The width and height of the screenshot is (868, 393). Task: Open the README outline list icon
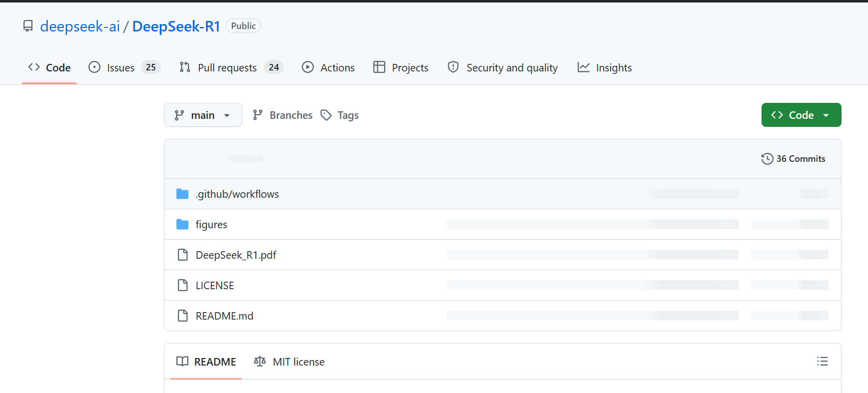coord(823,361)
